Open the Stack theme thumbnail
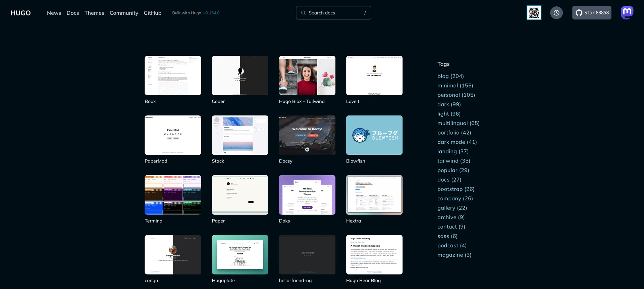The width and height of the screenshot is (644, 289). (240, 135)
